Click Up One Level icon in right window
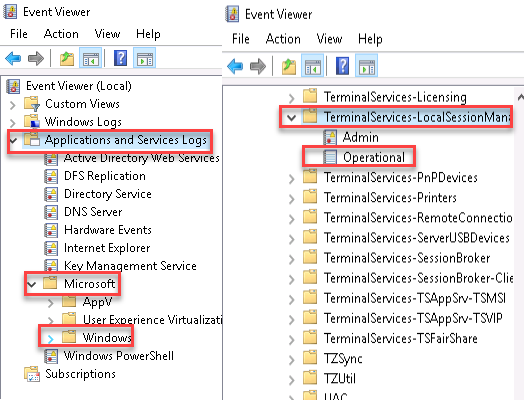 (289, 66)
